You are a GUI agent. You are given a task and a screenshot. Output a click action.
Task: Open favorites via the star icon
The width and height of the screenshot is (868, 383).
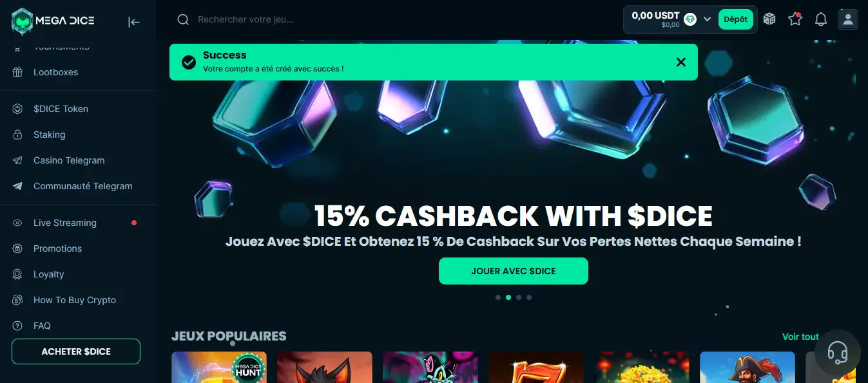[795, 19]
